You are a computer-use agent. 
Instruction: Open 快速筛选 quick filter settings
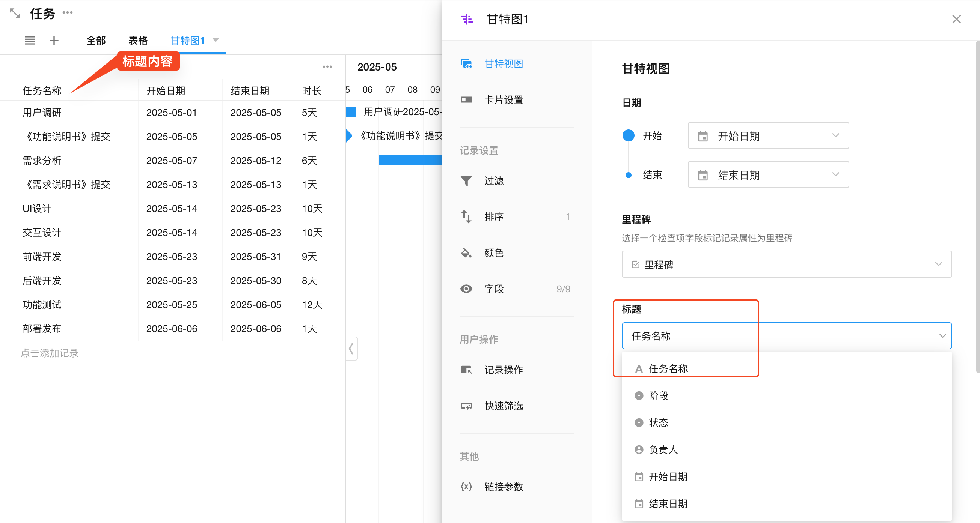pyautogui.click(x=503, y=406)
